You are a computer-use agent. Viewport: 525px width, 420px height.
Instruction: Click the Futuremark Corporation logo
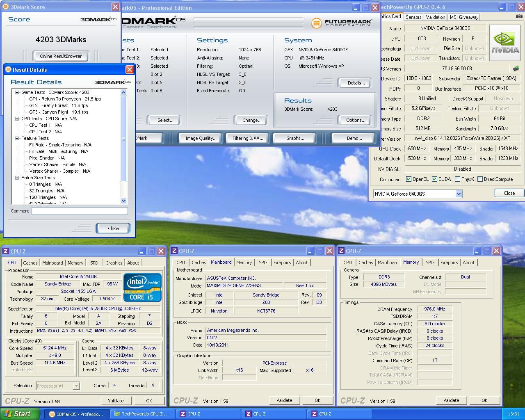(341, 23)
